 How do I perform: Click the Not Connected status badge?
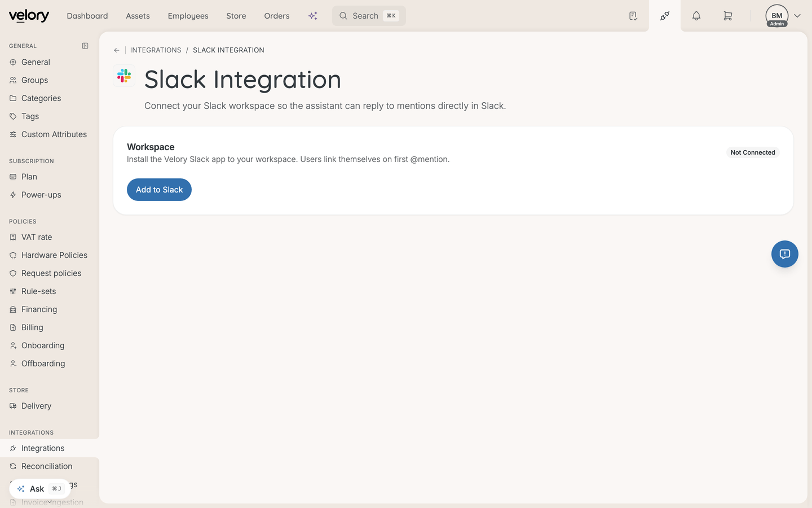753,152
